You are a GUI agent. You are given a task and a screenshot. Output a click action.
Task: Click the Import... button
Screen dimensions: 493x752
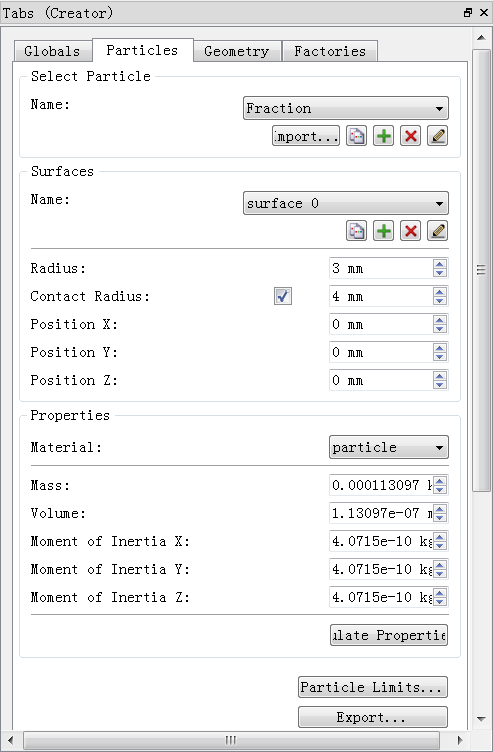(306, 136)
